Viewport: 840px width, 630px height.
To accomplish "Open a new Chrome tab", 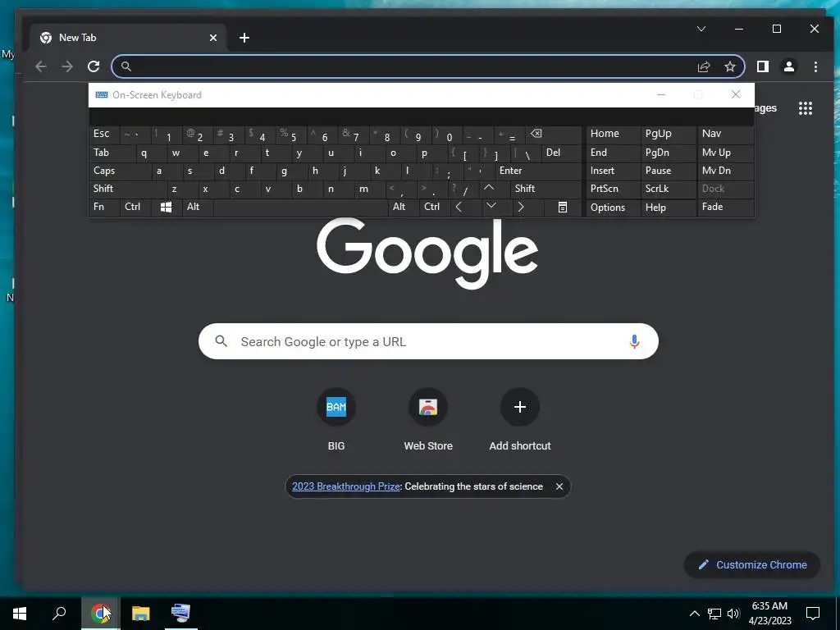I will pyautogui.click(x=244, y=38).
